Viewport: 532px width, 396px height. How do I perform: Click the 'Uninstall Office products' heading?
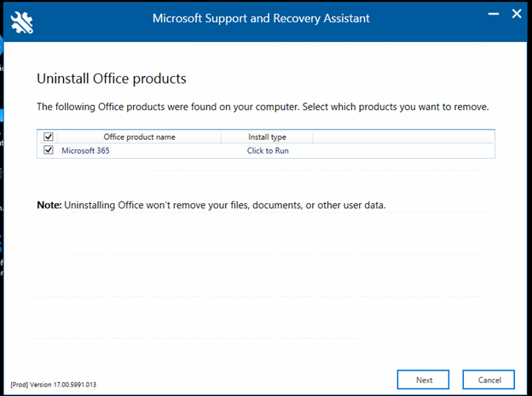pos(111,79)
